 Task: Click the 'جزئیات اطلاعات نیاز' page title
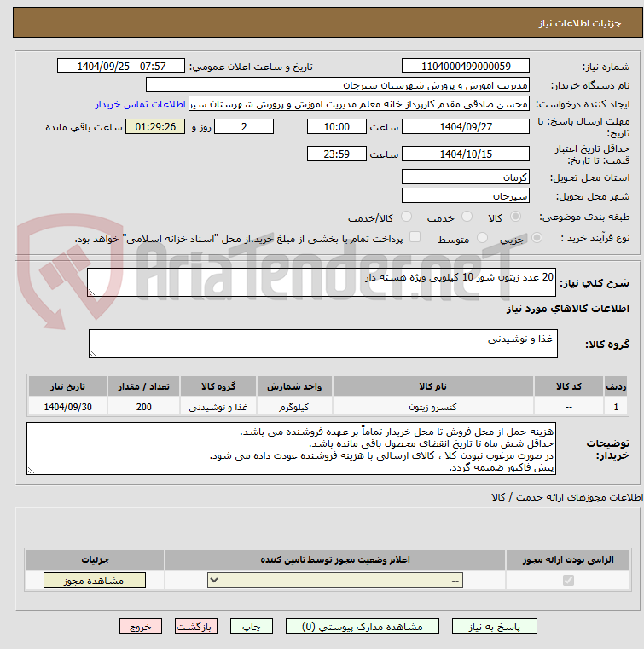pos(580,23)
